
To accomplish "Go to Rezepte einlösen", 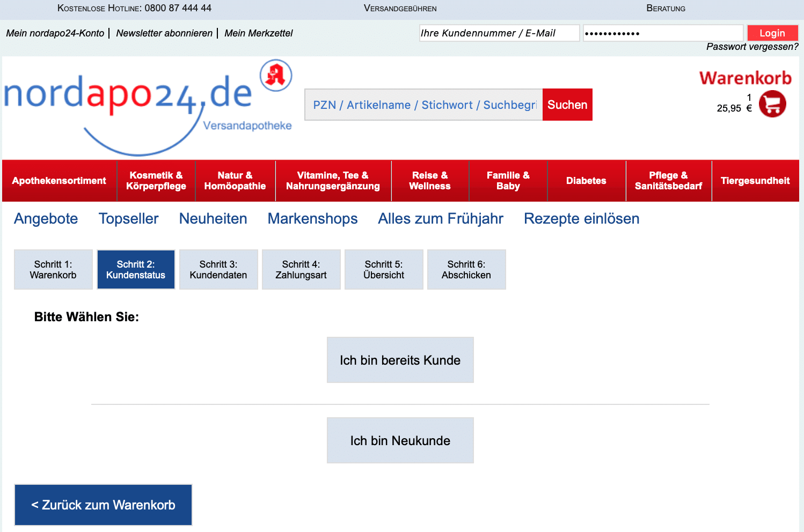I will pos(582,219).
